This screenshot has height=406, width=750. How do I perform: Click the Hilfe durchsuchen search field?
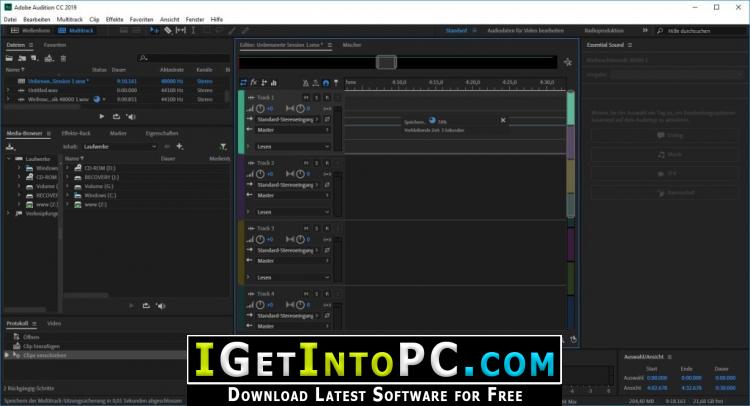tap(702, 31)
